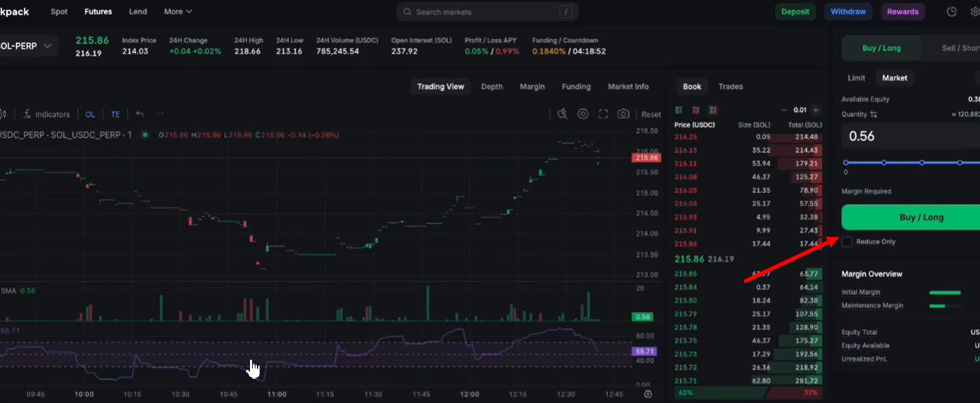
Task: Show only bids in order book
Action: (x=679, y=110)
